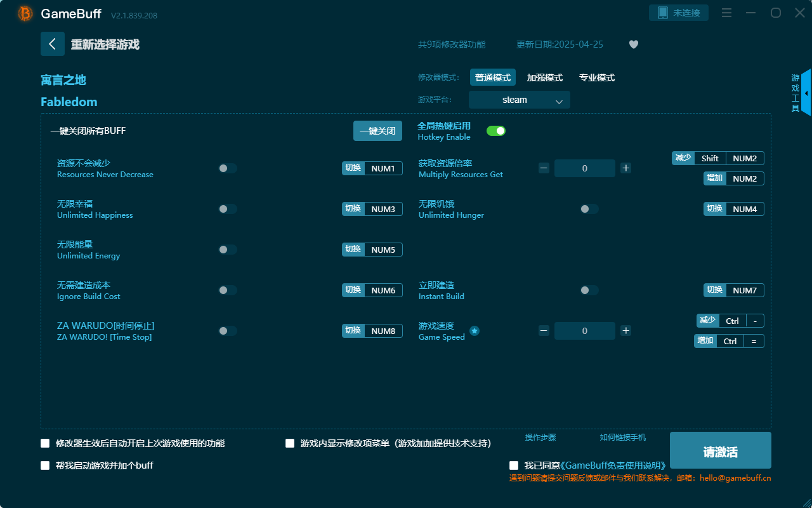Click NUM4 hotkey for Unlimited Hunger
The height and width of the screenshot is (508, 812).
734,209
